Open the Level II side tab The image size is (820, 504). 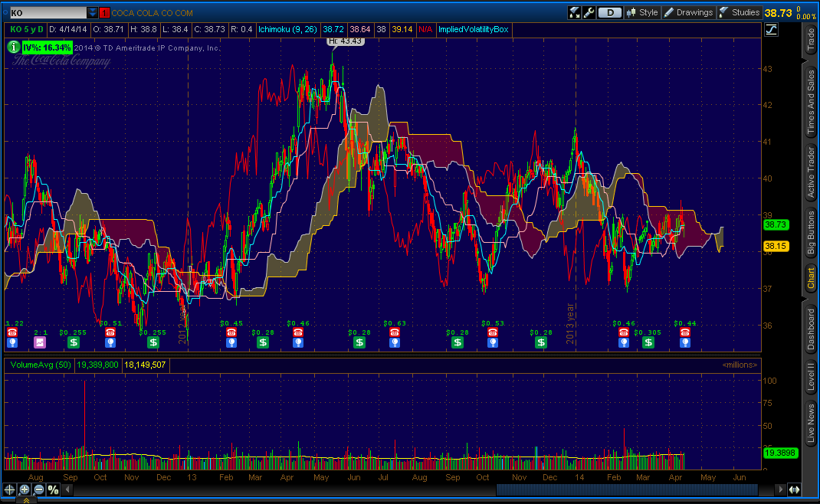[x=811, y=376]
